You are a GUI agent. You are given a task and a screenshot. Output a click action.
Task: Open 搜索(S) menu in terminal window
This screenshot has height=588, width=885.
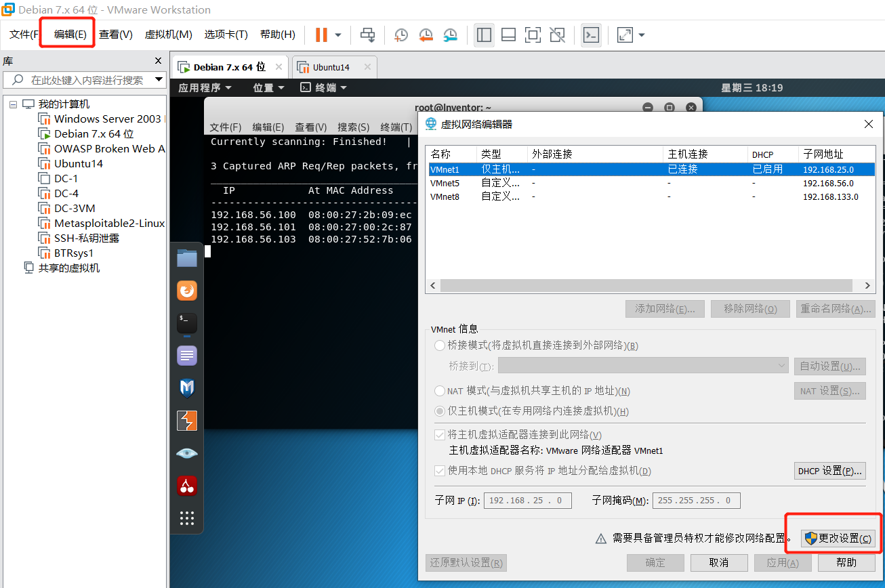[354, 127]
